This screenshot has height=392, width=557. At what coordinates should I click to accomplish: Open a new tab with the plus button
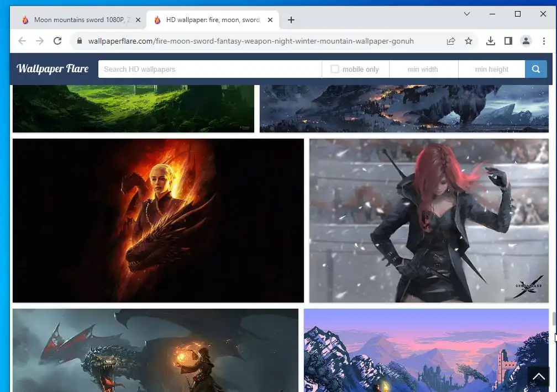point(291,20)
